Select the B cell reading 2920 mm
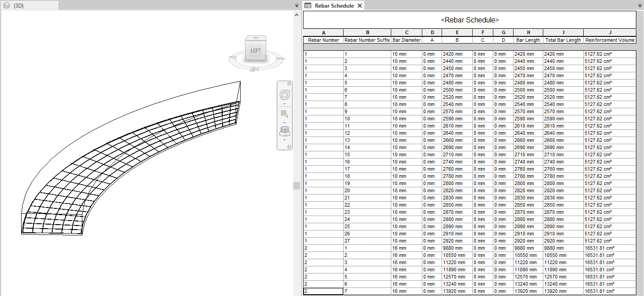This screenshot has height=296, width=644. point(457,241)
